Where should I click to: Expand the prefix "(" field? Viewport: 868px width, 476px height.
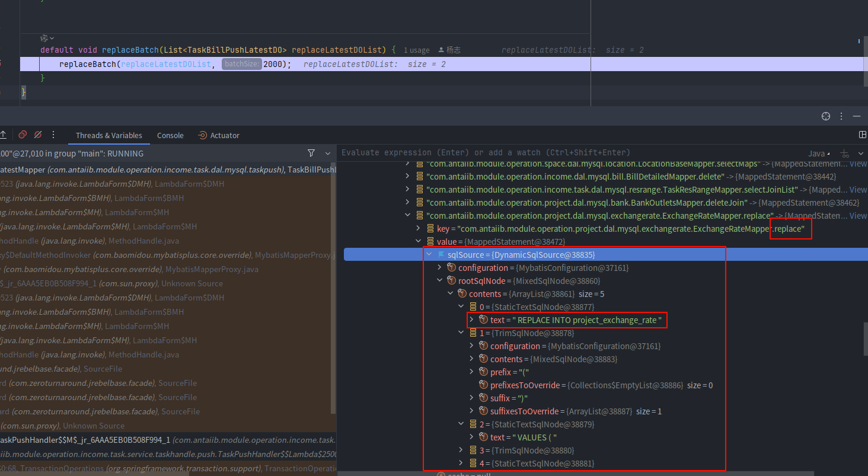click(471, 372)
